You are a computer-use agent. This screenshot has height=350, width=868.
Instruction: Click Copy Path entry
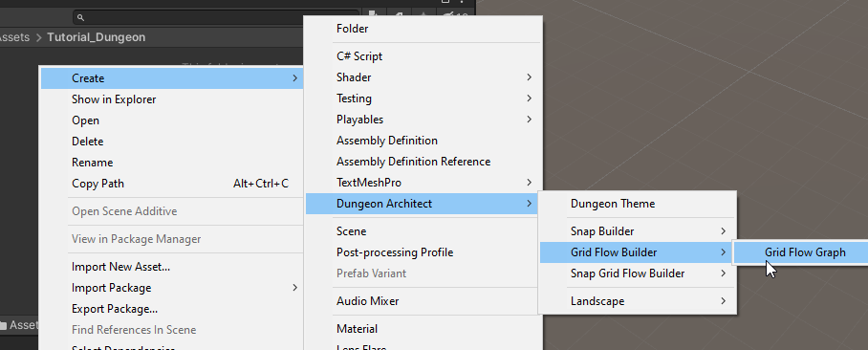pyautogui.click(x=172, y=184)
